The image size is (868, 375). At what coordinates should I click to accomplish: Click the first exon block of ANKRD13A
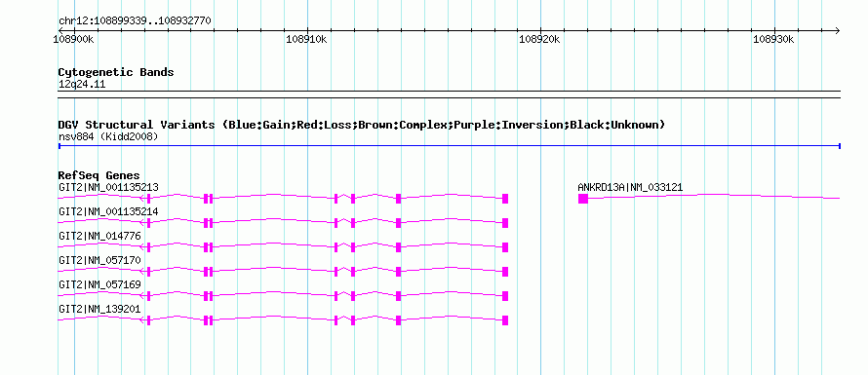click(583, 199)
